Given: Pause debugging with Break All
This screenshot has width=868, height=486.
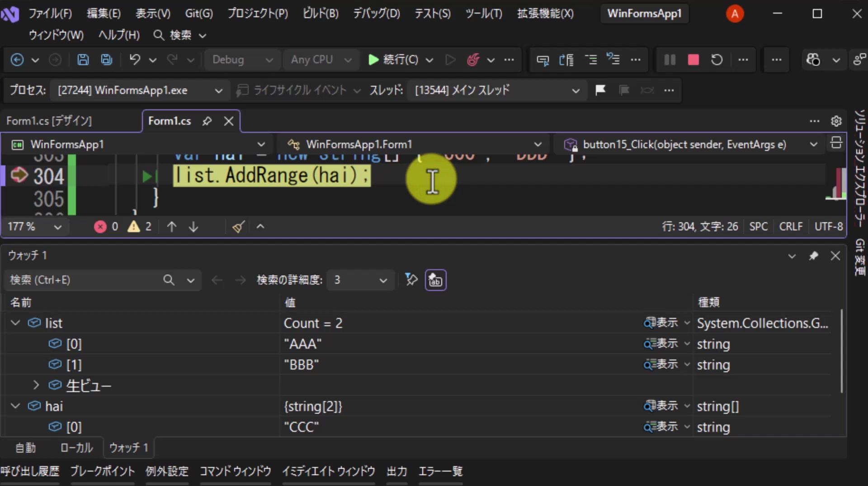Looking at the screenshot, I should (x=670, y=60).
